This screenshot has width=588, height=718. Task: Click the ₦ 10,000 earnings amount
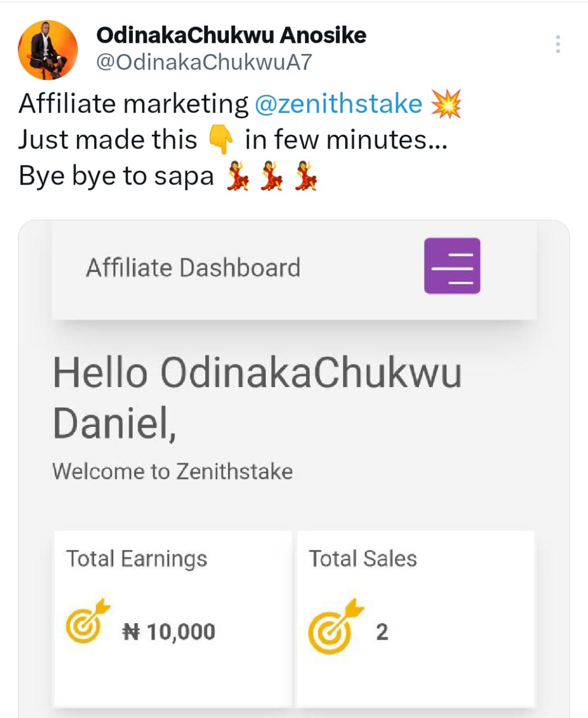(169, 632)
